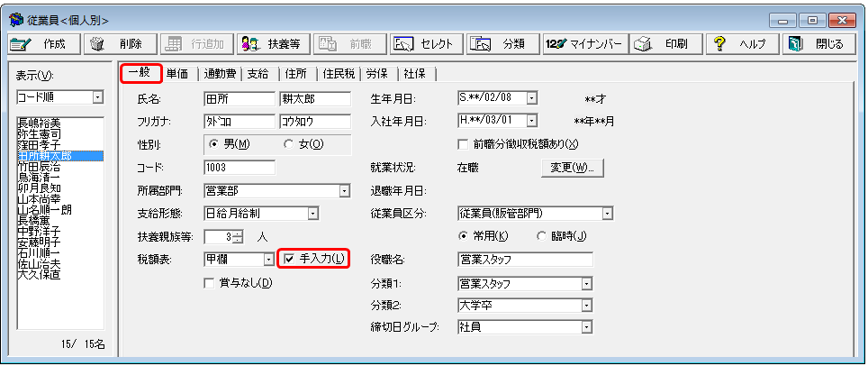Select 臨時 employment radio button
The height and width of the screenshot is (366, 868).
pyautogui.click(x=541, y=236)
